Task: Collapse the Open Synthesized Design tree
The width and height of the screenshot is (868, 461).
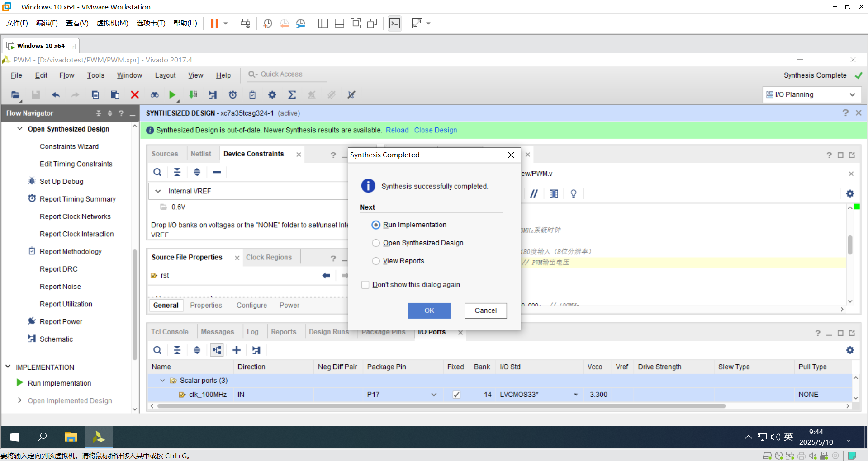Action: point(19,129)
